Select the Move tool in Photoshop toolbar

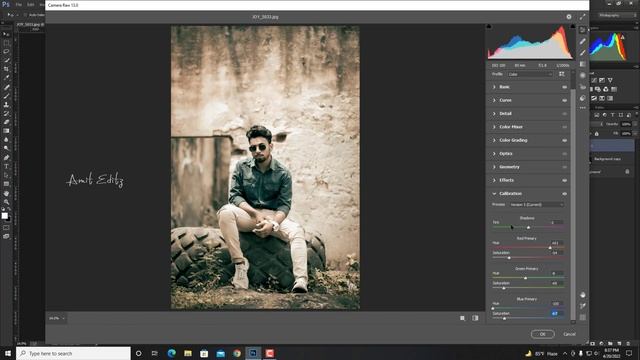pos(6,34)
